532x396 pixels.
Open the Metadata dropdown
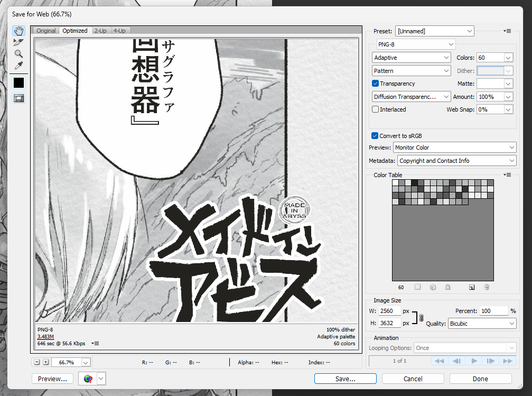pos(456,161)
